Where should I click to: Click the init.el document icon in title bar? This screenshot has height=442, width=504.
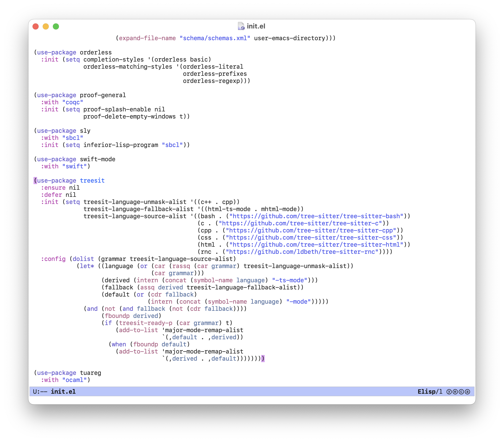click(x=241, y=26)
